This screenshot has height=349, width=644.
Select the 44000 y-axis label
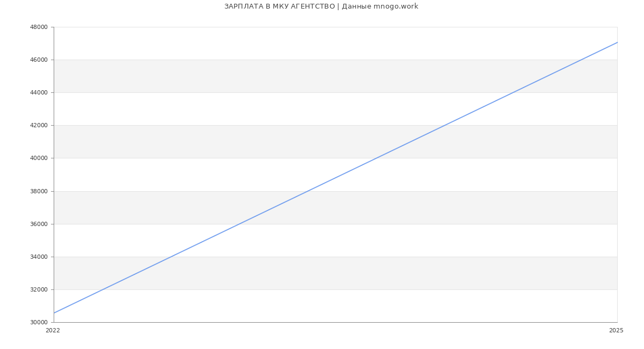(38, 92)
